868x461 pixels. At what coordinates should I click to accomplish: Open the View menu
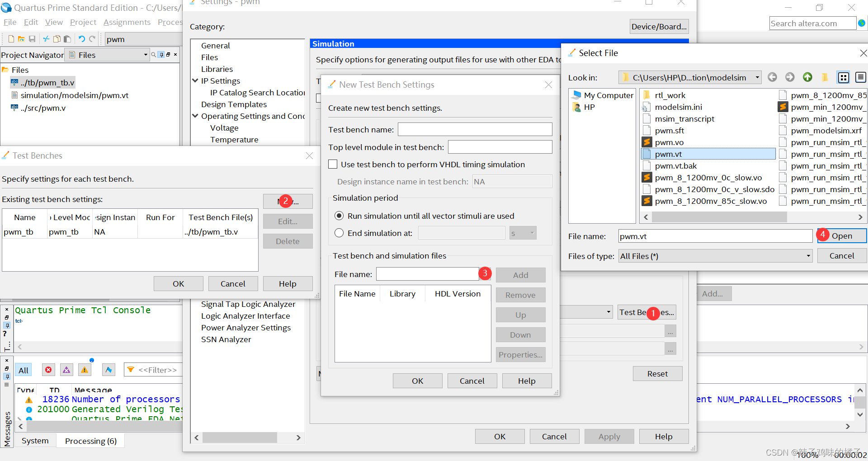pos(54,22)
